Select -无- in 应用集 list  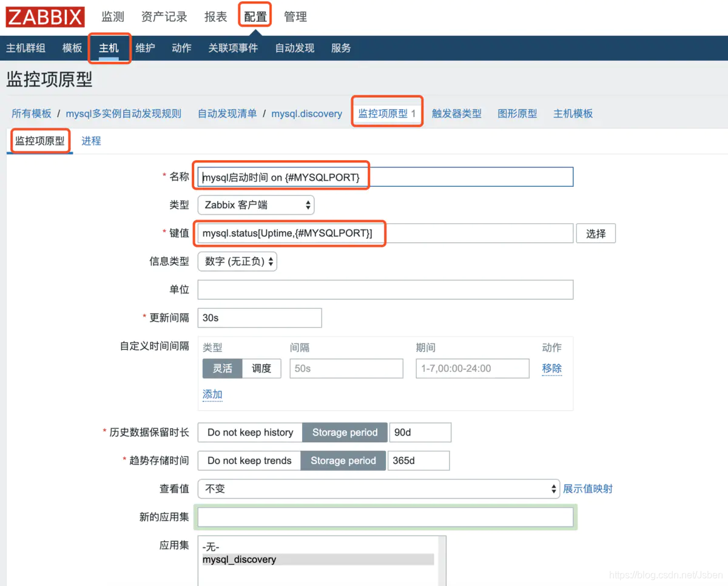(x=318, y=548)
